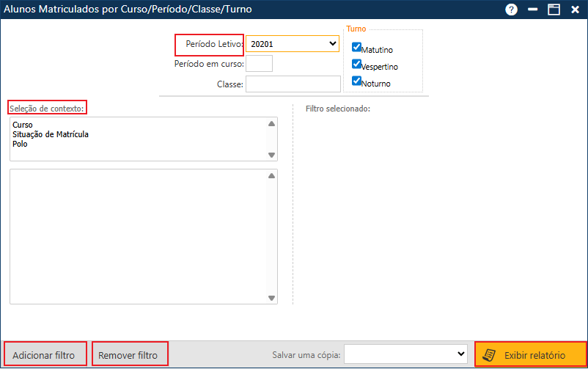The image size is (588, 369).
Task: Uncheck the Matutino shift checkbox
Action: click(x=357, y=47)
